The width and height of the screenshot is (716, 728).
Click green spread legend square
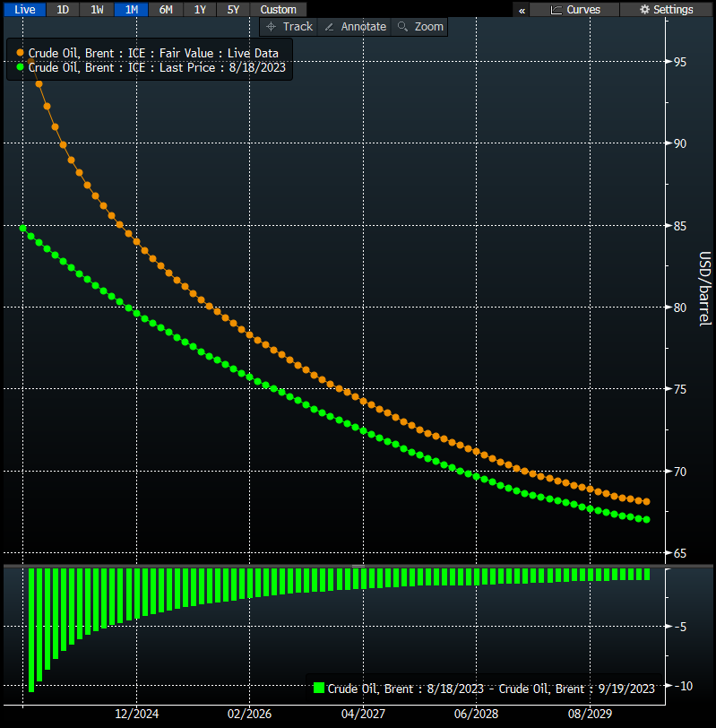319,688
